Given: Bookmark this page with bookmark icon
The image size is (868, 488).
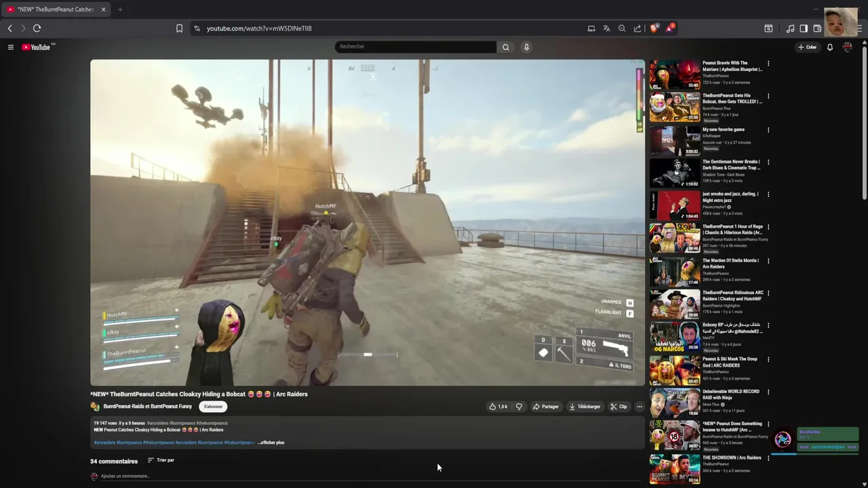Looking at the screenshot, I should click(x=179, y=28).
